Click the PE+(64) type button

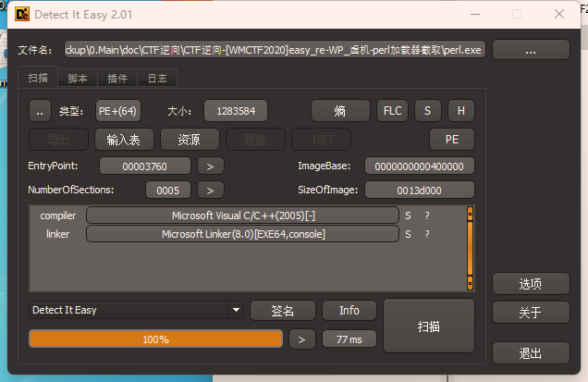click(117, 111)
